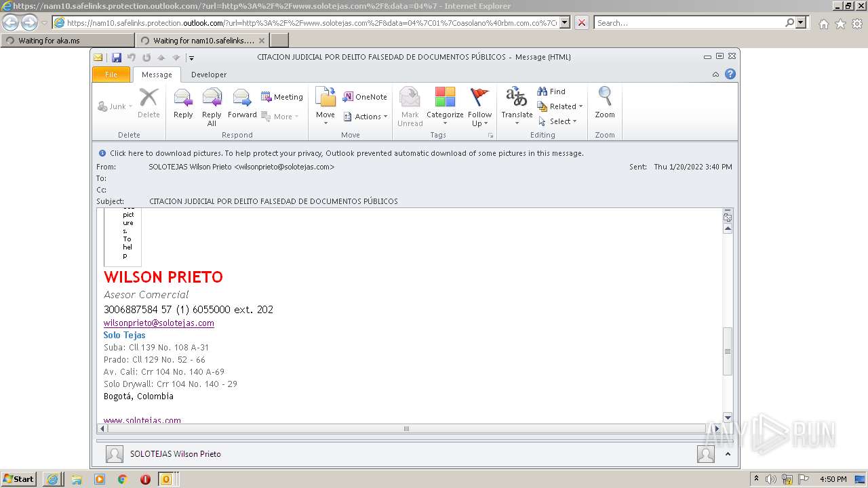Open Customize Quick Access Toolbar dropdown
The width and height of the screenshot is (868, 488).
coord(191,58)
